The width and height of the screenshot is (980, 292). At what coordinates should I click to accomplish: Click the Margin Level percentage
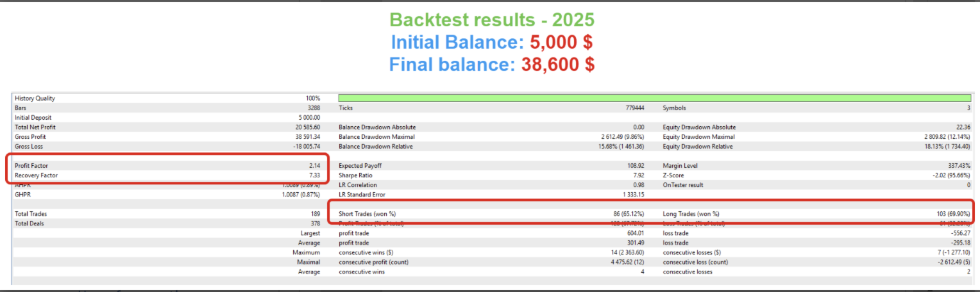[959, 166]
